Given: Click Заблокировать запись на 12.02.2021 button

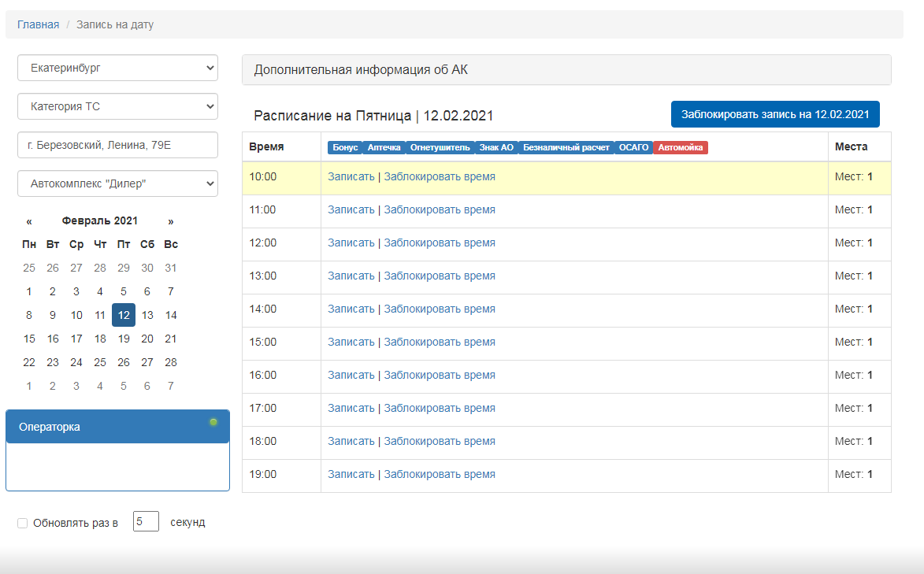Looking at the screenshot, I should coord(774,113).
